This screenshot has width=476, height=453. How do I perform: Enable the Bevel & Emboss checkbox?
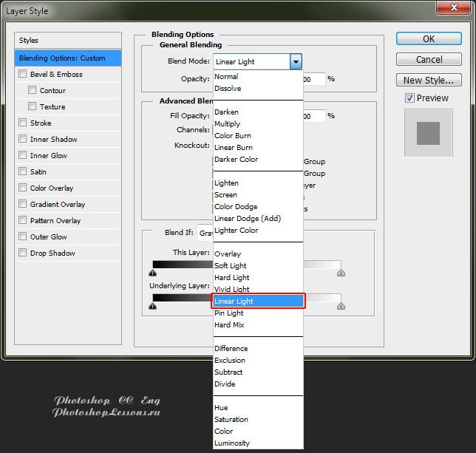point(23,75)
